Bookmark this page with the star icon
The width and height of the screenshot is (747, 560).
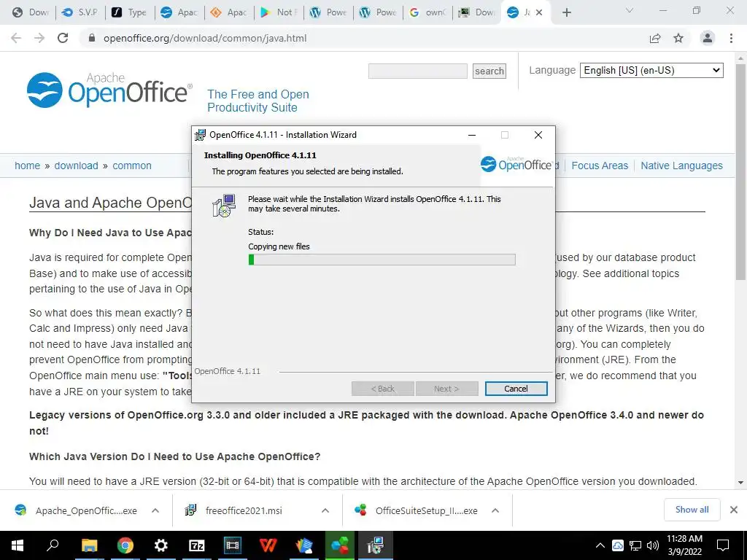(678, 39)
